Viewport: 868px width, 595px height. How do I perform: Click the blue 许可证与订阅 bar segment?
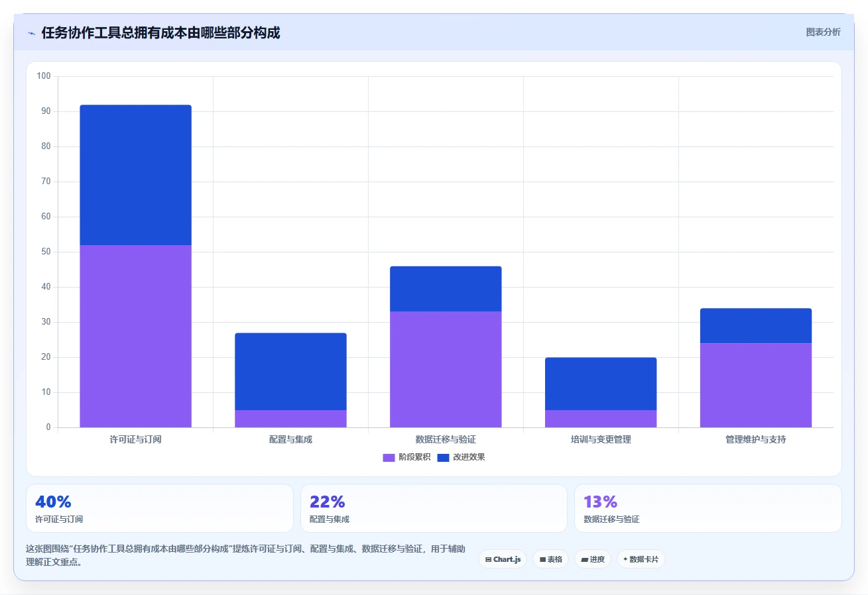click(x=136, y=175)
